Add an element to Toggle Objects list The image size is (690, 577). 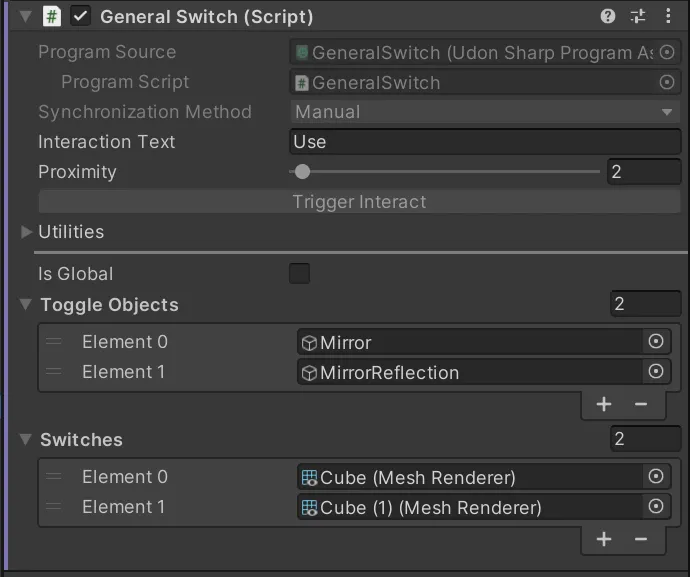[604, 404]
